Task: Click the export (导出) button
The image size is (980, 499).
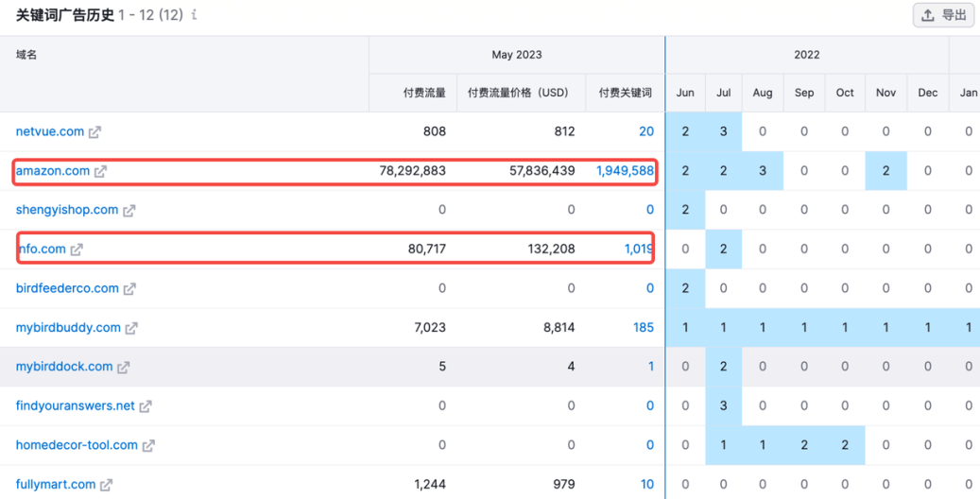Action: pos(942,15)
